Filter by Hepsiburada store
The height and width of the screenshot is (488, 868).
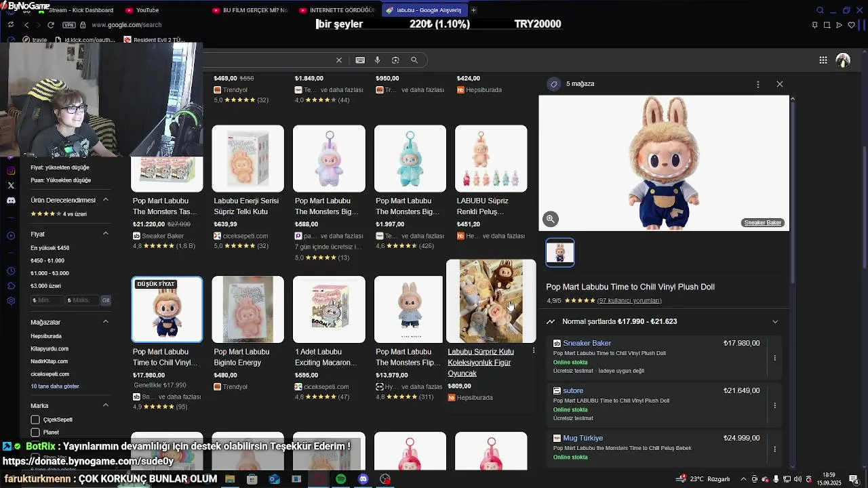46,336
